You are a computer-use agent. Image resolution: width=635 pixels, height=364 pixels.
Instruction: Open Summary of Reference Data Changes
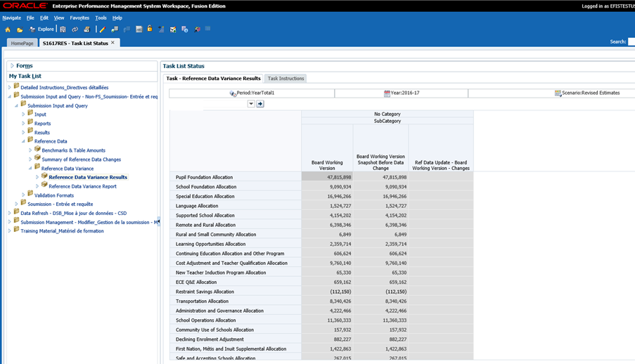click(x=82, y=160)
